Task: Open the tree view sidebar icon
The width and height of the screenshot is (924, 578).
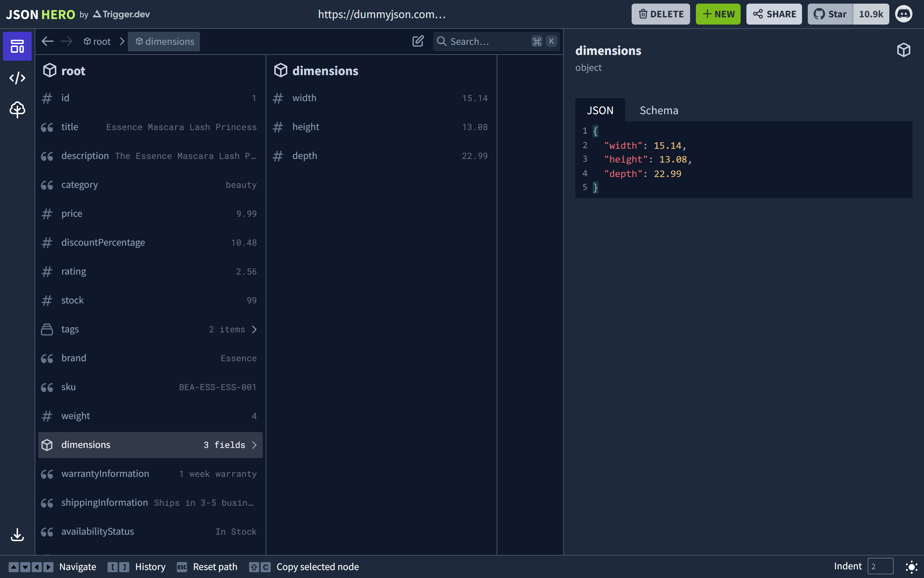Action: pos(17,110)
